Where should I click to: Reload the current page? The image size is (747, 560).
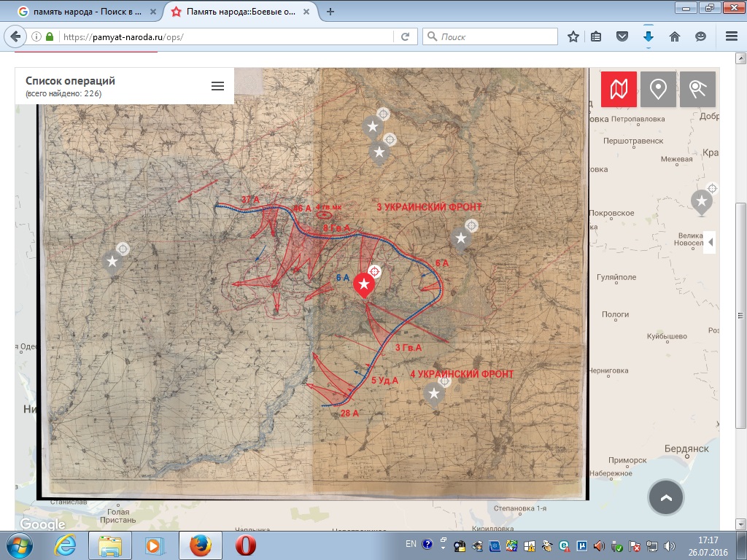click(x=405, y=36)
